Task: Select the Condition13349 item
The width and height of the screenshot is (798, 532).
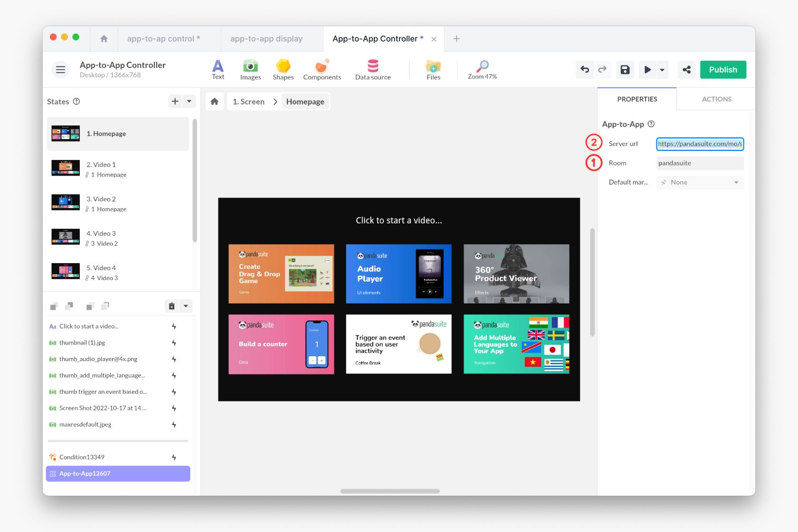Action: click(82, 456)
